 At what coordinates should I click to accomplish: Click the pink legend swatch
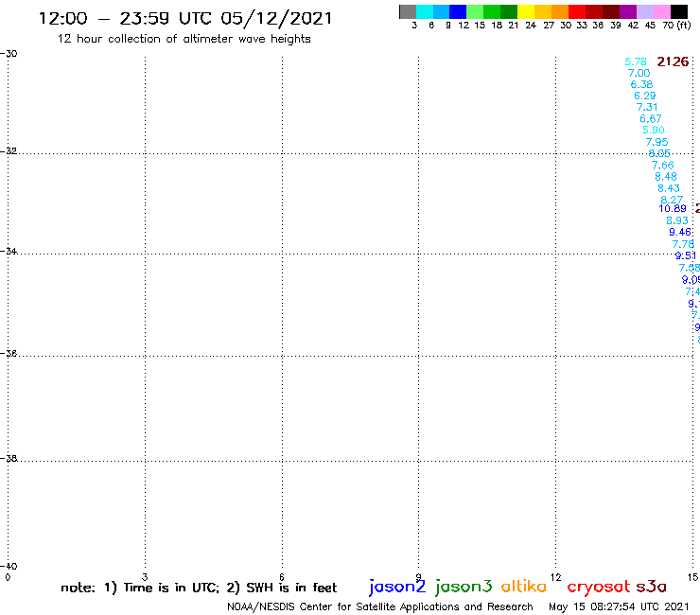click(x=661, y=11)
